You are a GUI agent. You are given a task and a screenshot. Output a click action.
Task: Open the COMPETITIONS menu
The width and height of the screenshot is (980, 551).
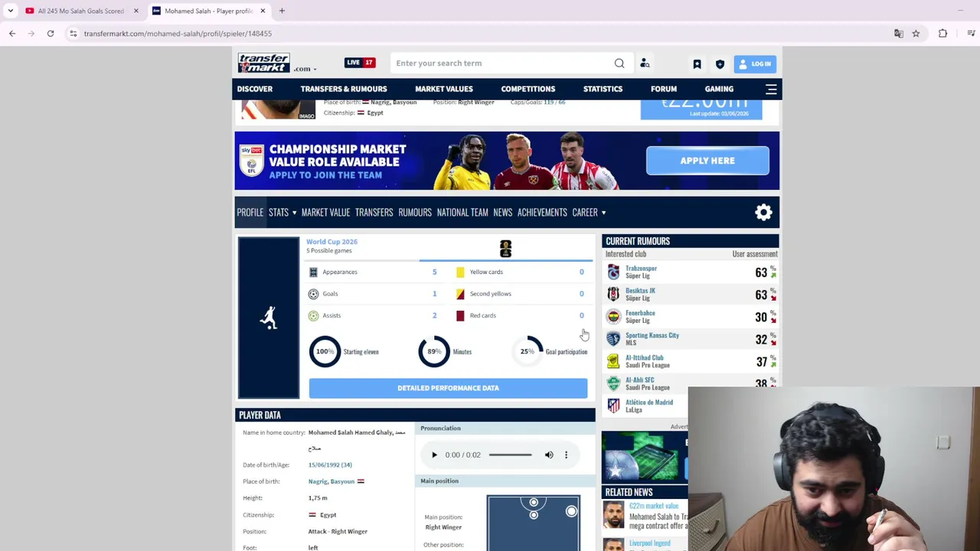(x=528, y=89)
